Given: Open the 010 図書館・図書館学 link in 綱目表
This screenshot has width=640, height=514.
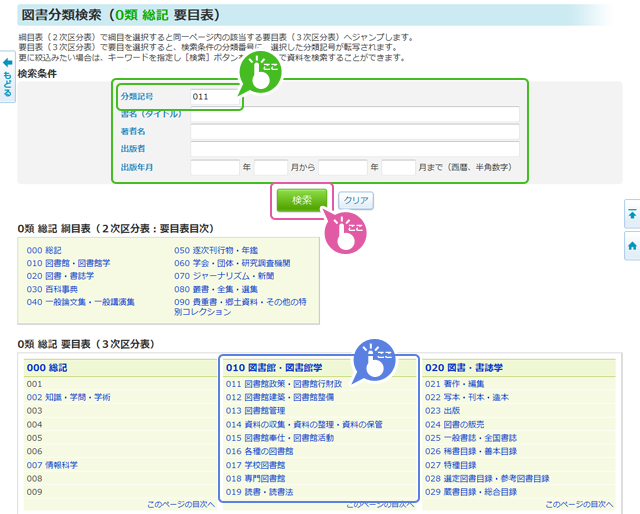Looking at the screenshot, I should 68,263.
